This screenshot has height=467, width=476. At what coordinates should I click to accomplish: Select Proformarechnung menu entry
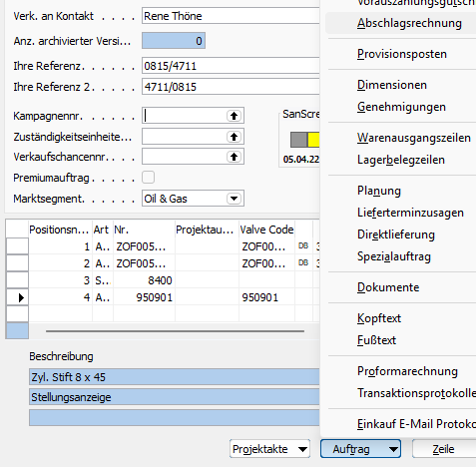pyautogui.click(x=407, y=371)
